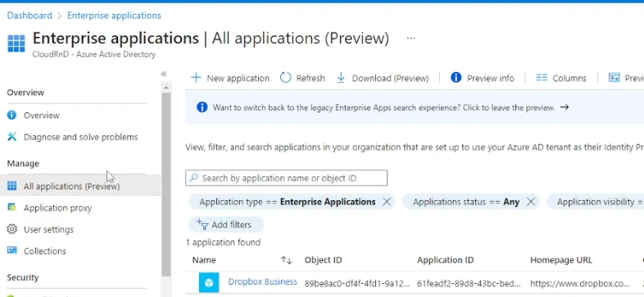Click the Enterprise applications grid icon in header

16,43
